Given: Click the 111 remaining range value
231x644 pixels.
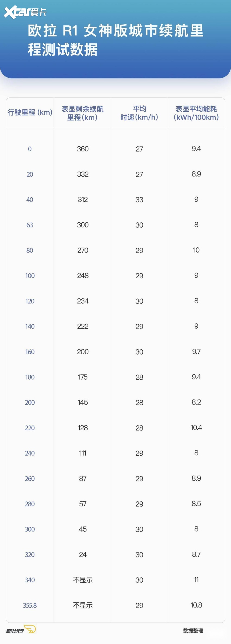Looking at the screenshot, I should pos(83,453).
